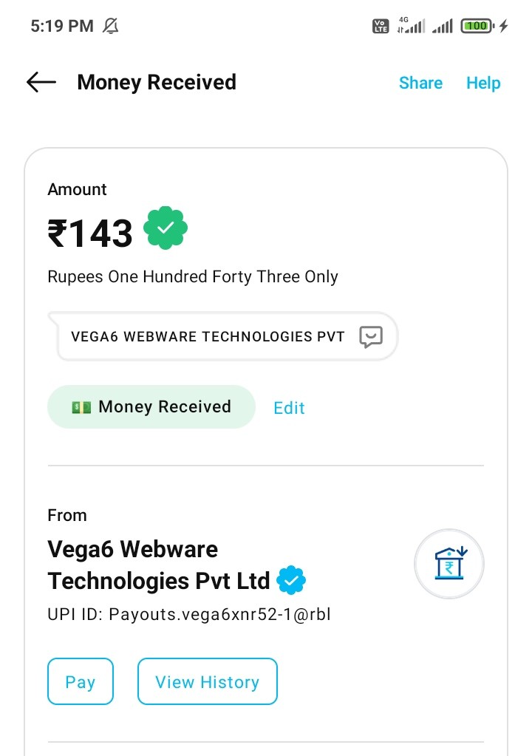532x756 pixels.
Task: Open the Share option
Action: pos(420,83)
